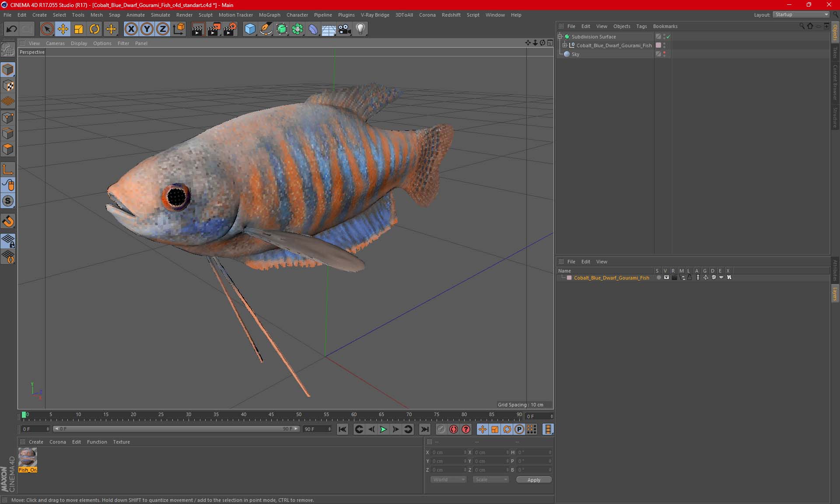Image resolution: width=840 pixels, height=504 pixels.
Task: Toggle layer visibility eye for Cobalt_Blue_Dwarf_Gourami_Fish
Action: point(666,277)
